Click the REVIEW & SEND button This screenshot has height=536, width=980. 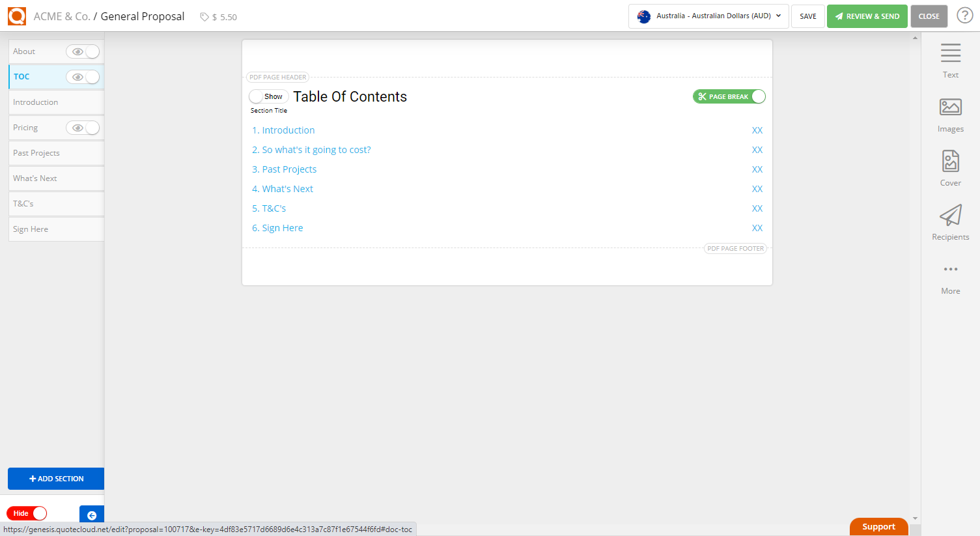pos(867,16)
